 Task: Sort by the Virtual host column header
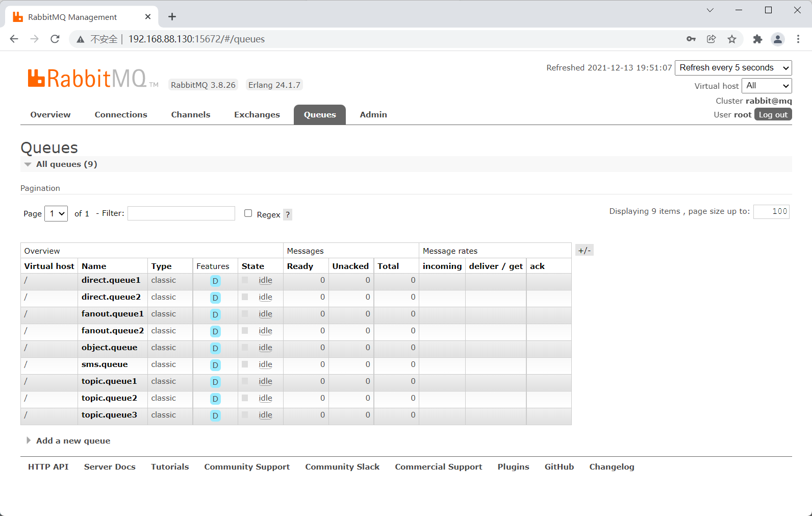click(49, 266)
